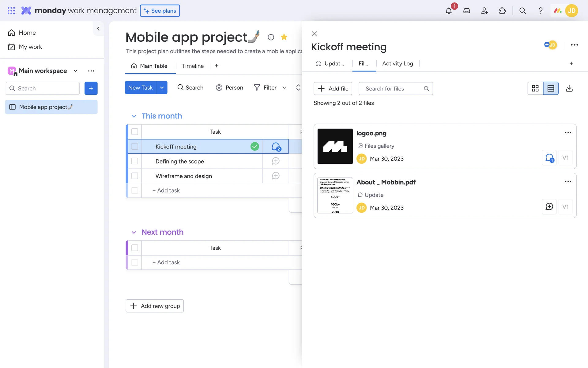Expand Main workspace selector
Image resolution: width=588 pixels, height=368 pixels.
[x=76, y=71]
